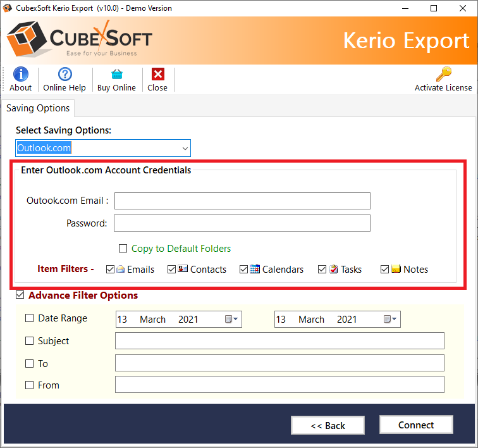
Task: Click the Tasks clipboard icon
Action: tap(333, 269)
